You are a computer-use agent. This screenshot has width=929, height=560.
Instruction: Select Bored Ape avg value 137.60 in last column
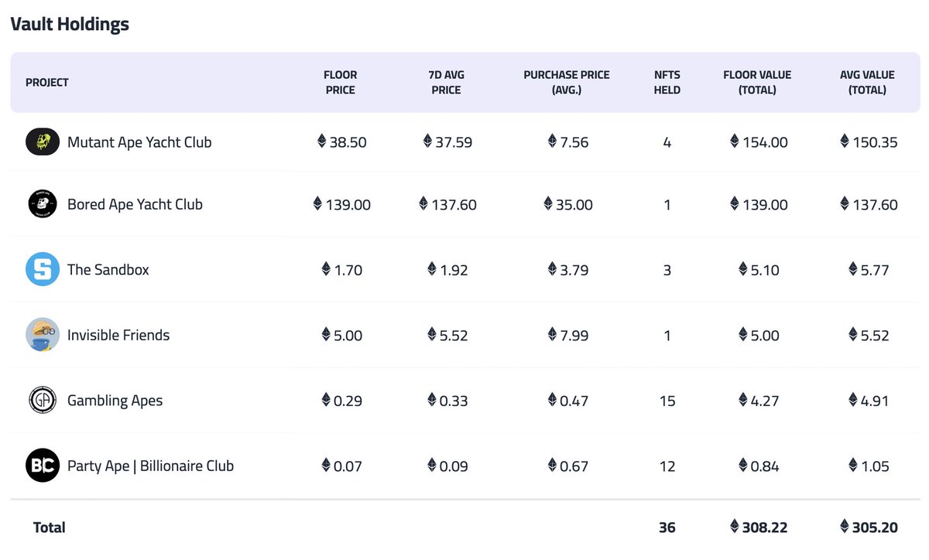(x=869, y=205)
